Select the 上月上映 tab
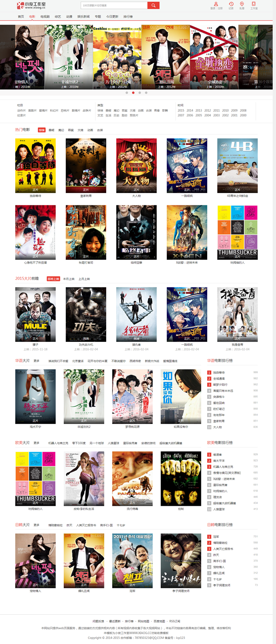 (84, 279)
